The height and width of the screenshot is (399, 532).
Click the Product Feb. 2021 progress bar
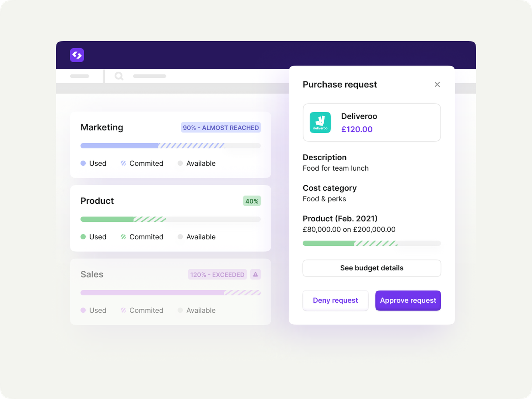click(x=372, y=243)
